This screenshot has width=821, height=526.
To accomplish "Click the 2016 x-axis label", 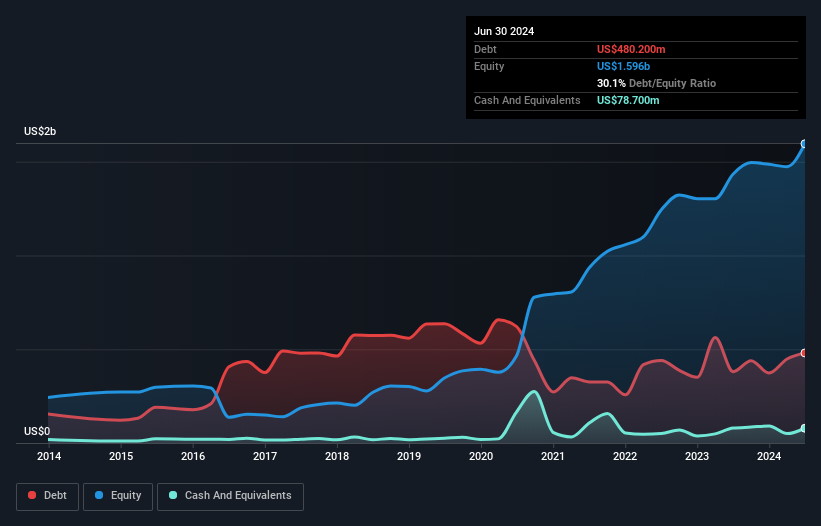I will point(193,456).
